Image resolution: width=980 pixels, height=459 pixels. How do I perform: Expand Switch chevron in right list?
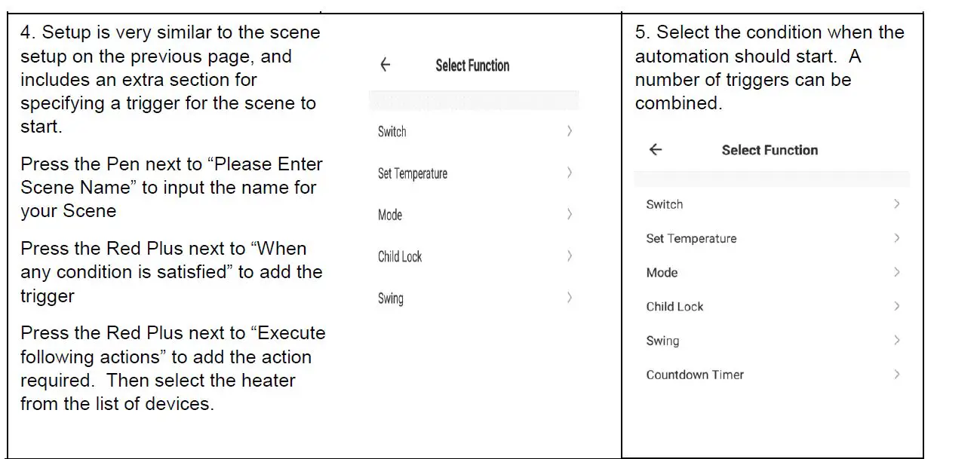[x=896, y=204]
